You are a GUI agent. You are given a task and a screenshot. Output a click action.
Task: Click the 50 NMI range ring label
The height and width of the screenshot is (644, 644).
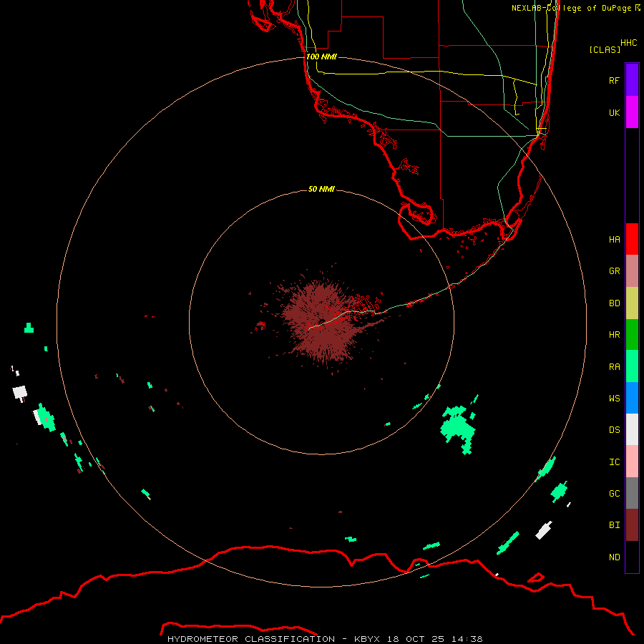tap(321, 189)
